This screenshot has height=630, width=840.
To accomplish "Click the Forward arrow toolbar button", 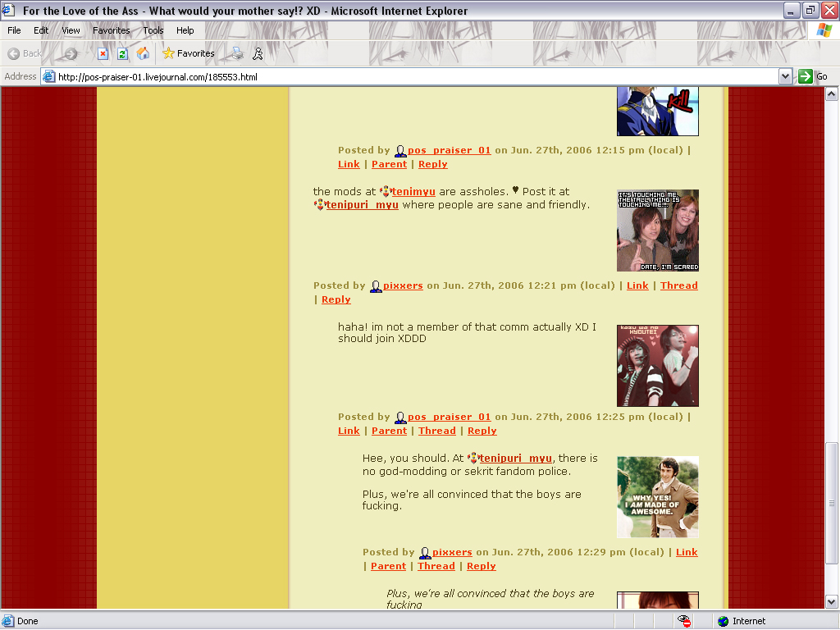I will pos(71,53).
